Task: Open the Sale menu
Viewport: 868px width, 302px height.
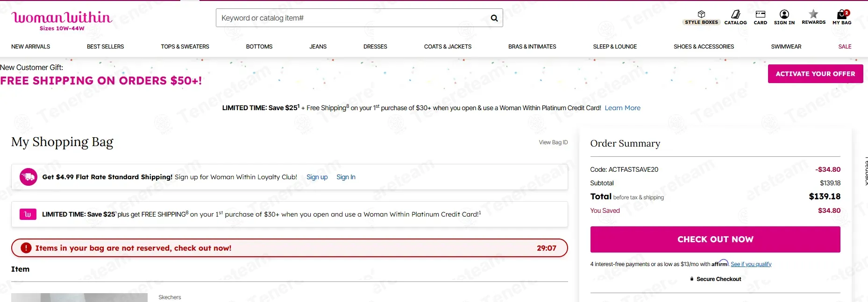Action: tap(845, 47)
